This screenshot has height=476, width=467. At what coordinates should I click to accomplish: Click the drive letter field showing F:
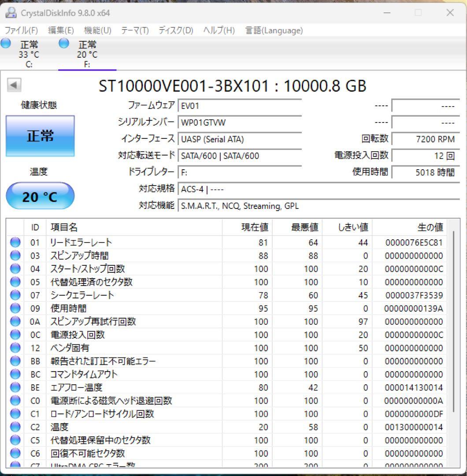(239, 172)
